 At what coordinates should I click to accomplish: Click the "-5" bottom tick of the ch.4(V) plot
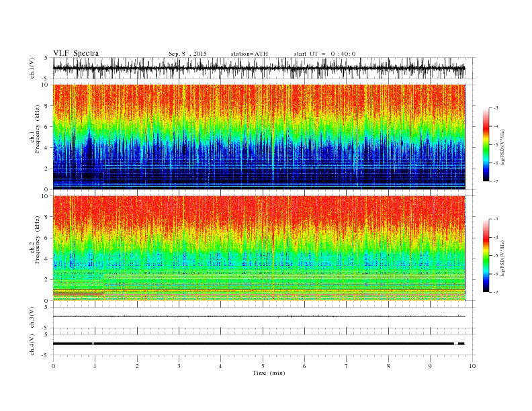[x=46, y=355]
